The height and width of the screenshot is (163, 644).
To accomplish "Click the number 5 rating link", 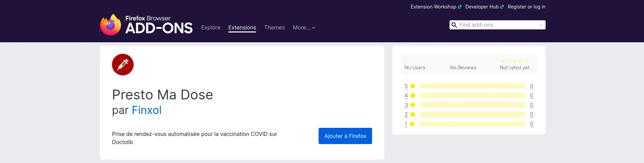I will pos(406,86).
